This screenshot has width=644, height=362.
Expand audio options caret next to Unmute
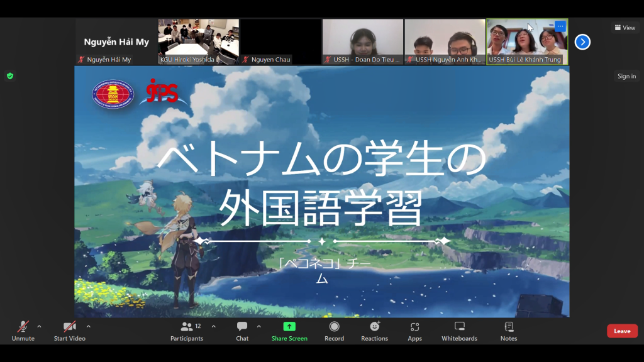click(39, 327)
